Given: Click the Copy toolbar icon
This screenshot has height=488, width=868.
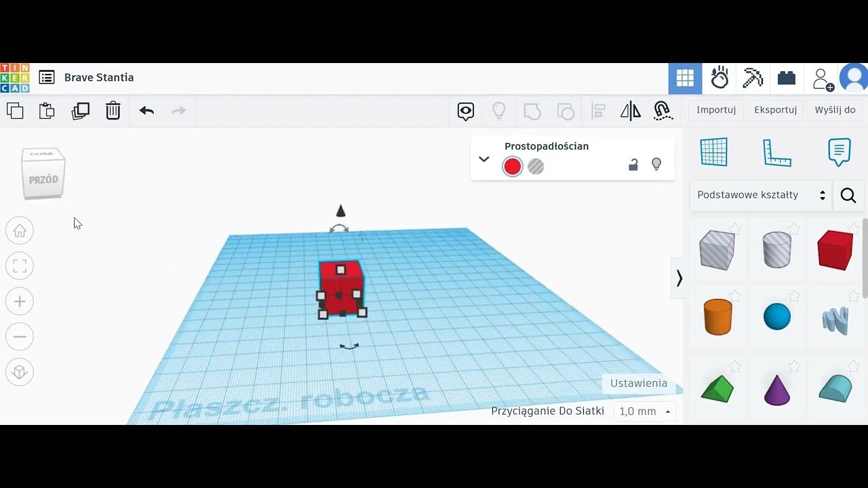Looking at the screenshot, I should 15,110.
